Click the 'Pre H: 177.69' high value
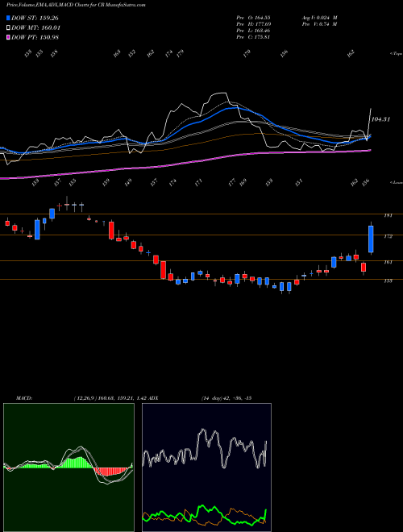Viewport: 403px width, 532px height. [254, 24]
